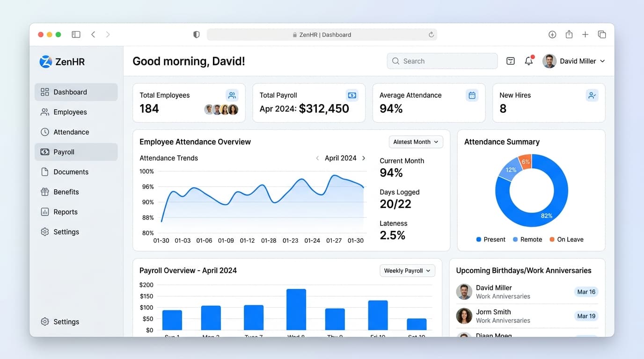
Task: Open the privacy shield icon beside address bar
Action: point(197,35)
